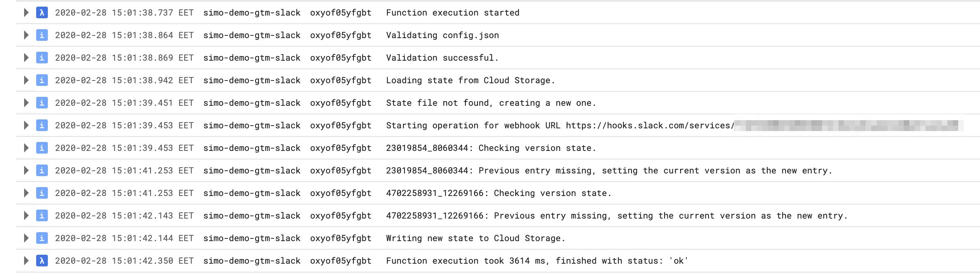Click info icon for 'Writing new state to Cloud Storage'

pyautogui.click(x=42, y=238)
